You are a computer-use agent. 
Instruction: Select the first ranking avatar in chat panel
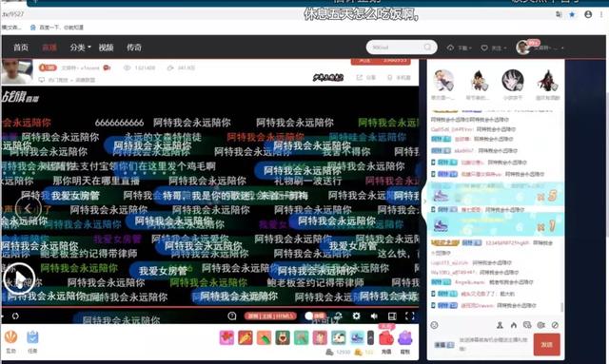[443, 81]
